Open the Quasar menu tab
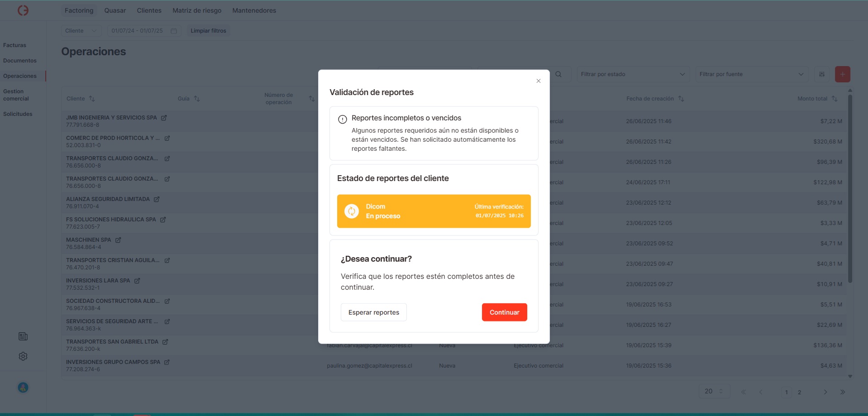 [x=115, y=10]
